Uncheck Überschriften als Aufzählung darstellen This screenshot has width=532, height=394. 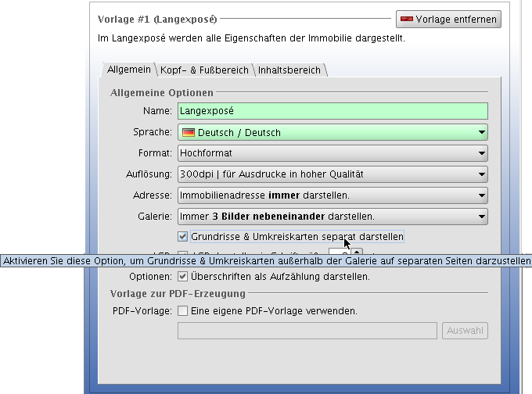click(183, 276)
